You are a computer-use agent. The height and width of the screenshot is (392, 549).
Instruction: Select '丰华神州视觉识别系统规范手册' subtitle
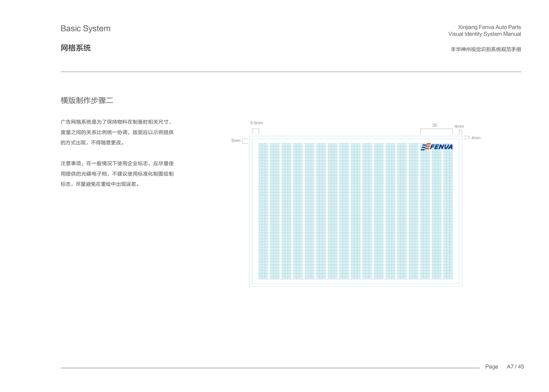tap(486, 49)
